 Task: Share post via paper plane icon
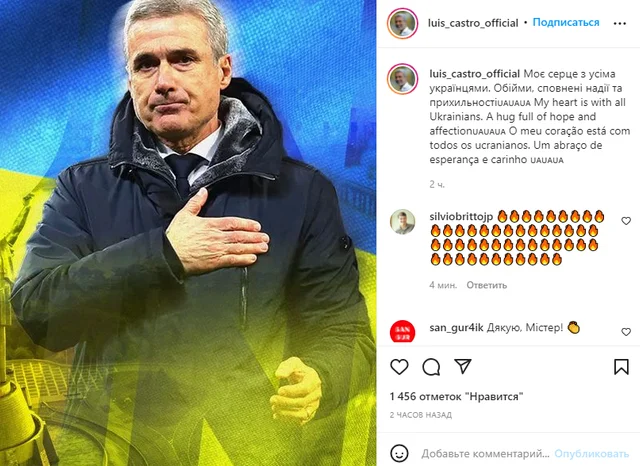(x=463, y=366)
